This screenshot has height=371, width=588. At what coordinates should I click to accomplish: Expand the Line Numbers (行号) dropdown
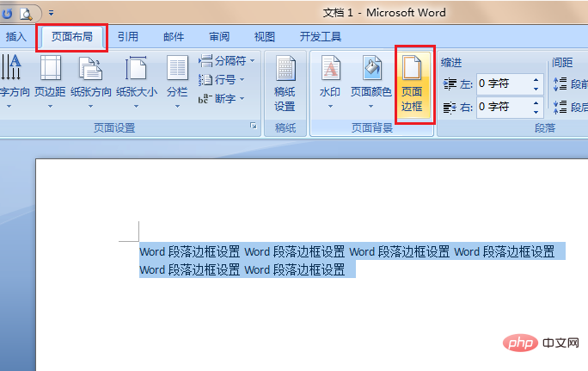pos(222,80)
